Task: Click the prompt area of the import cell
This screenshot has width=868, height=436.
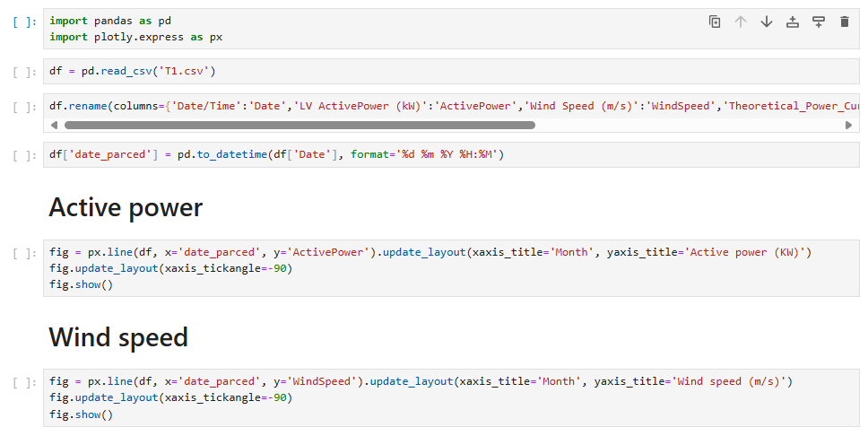Action: pos(25,22)
